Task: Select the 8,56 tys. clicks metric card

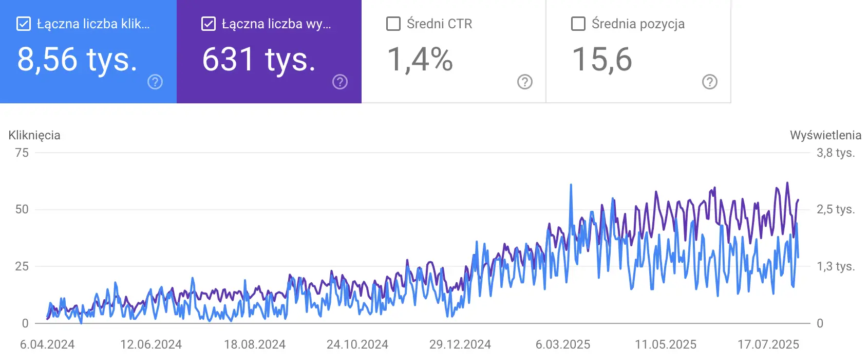Action: (88, 51)
